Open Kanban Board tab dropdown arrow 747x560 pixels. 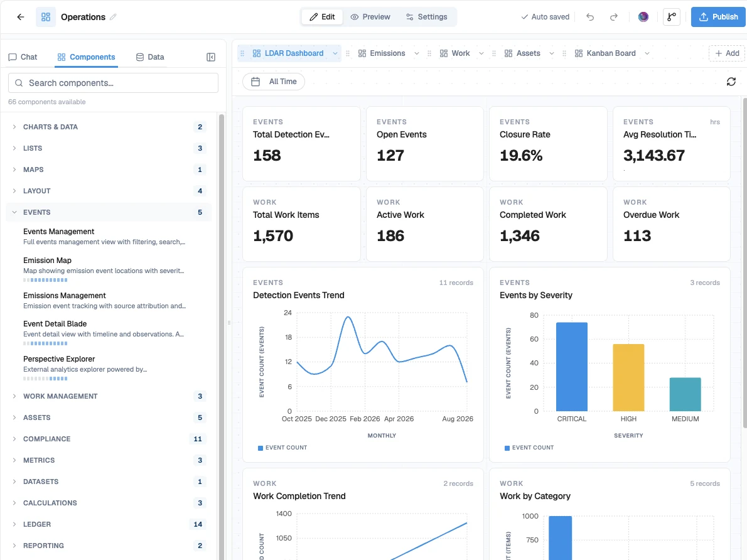647,53
